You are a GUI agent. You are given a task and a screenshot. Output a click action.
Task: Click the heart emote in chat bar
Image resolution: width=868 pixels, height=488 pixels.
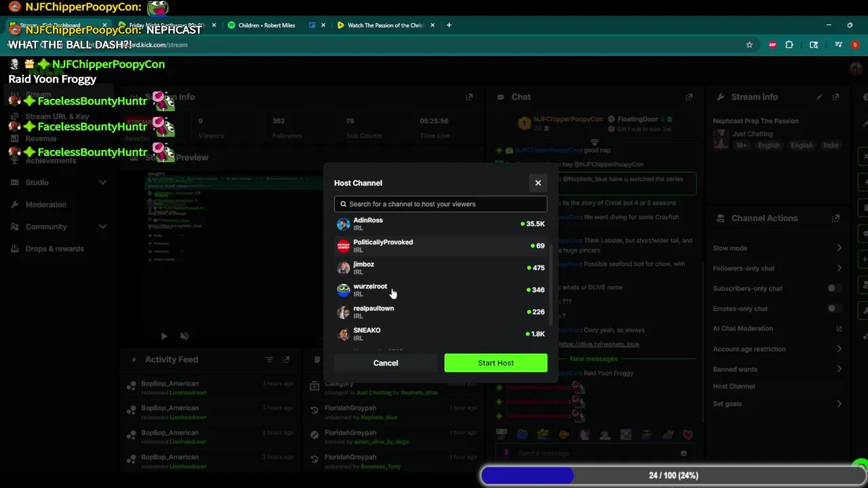[688, 434]
